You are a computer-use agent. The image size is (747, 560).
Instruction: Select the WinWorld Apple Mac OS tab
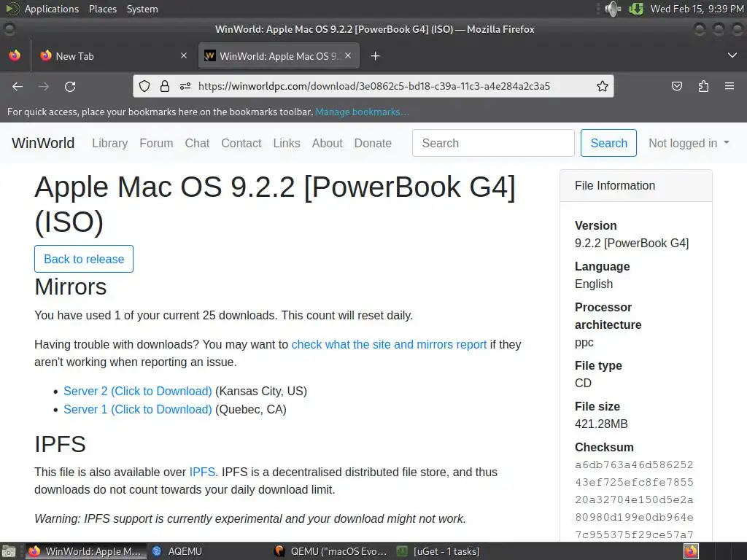point(279,55)
